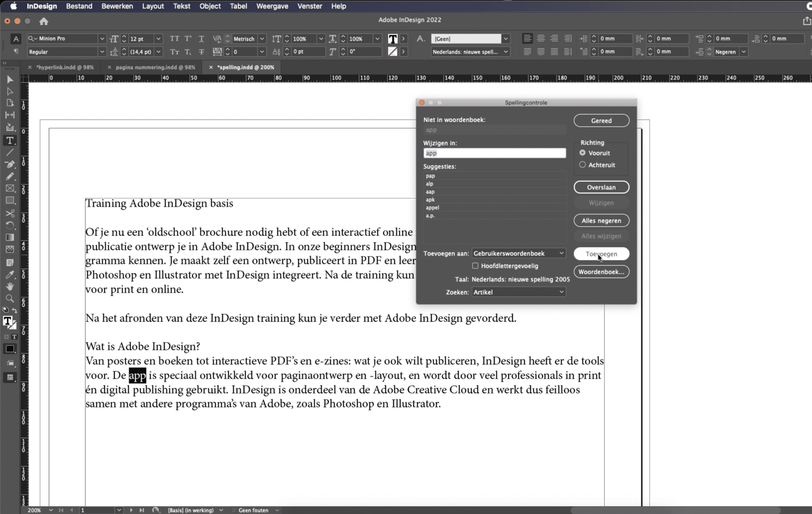
Task: Close the spelling.indd document tab
Action: click(x=211, y=67)
